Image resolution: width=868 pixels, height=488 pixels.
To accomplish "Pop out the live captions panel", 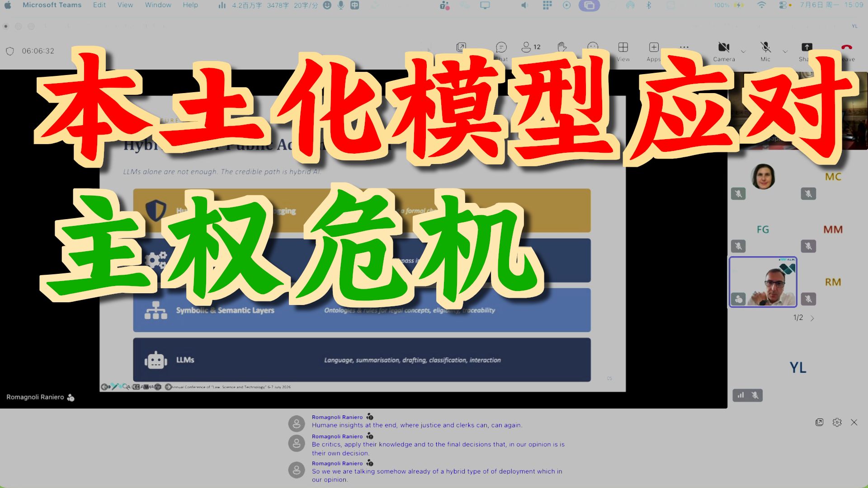I will [x=819, y=422].
